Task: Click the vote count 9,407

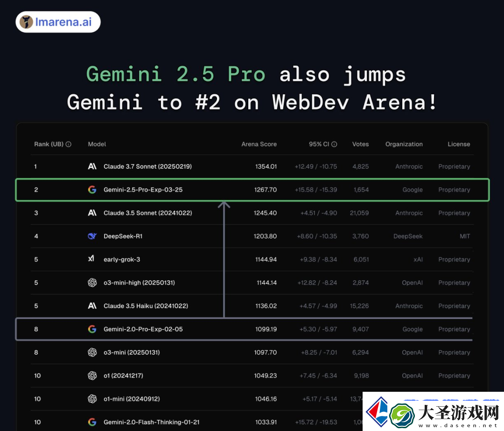Action: point(361,329)
